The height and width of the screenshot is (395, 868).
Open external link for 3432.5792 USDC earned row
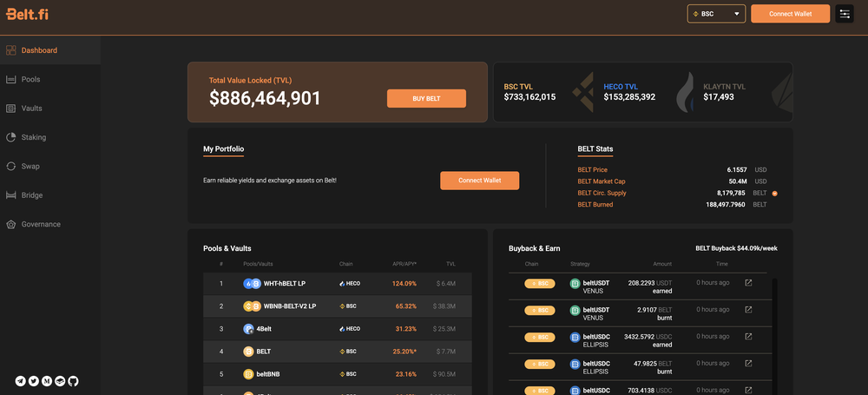(748, 336)
